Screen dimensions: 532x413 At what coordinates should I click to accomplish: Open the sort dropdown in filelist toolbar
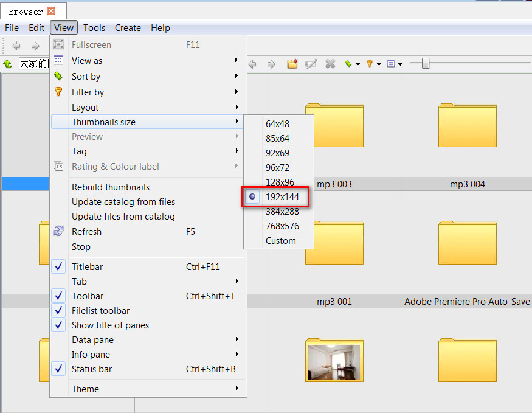352,64
